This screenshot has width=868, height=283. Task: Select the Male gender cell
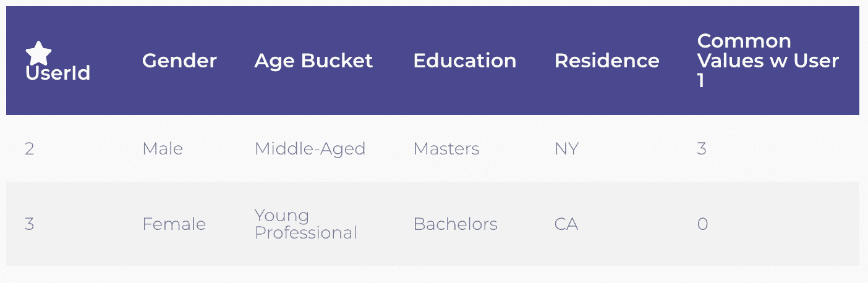pos(162,149)
